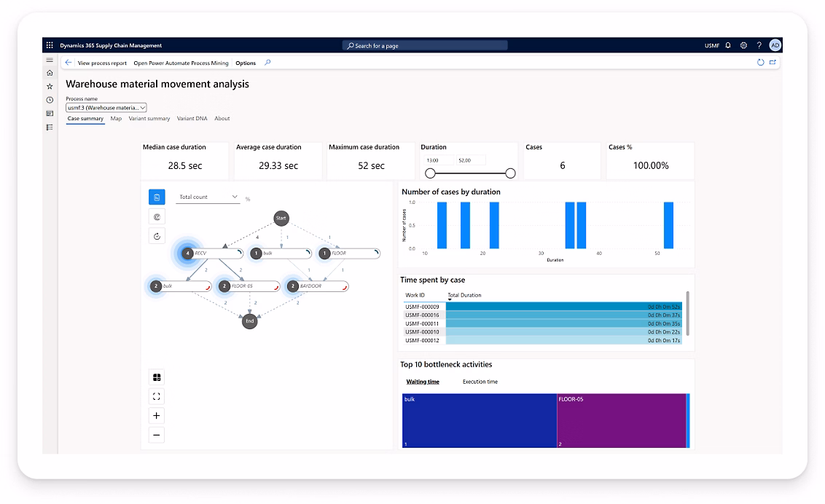Viewport: 825px width, 504px height.
Task: Click the notifications bell icon
Action: pos(728,45)
